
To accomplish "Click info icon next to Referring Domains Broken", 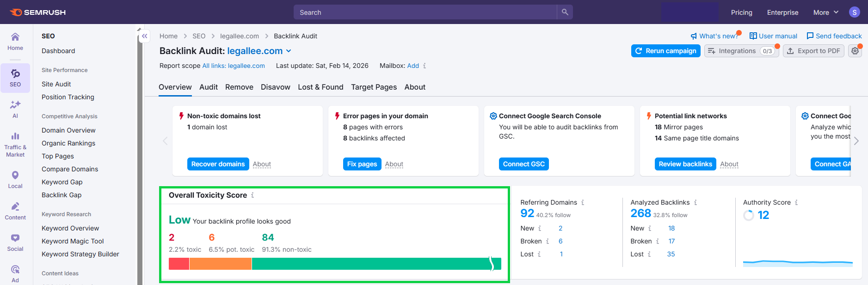I will click(x=548, y=241).
